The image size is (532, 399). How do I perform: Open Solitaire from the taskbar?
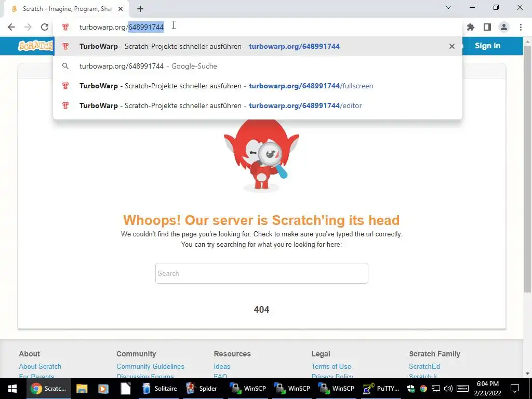(158, 389)
